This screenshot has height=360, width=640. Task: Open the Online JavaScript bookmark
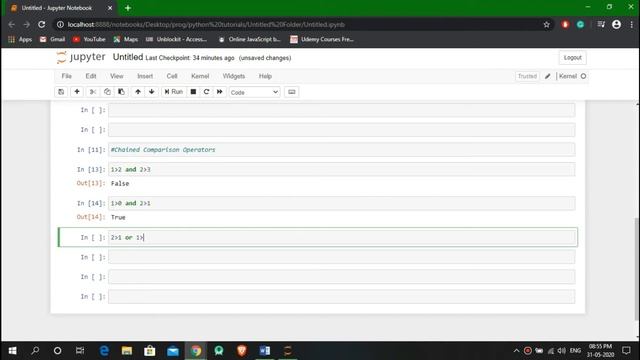click(x=250, y=40)
